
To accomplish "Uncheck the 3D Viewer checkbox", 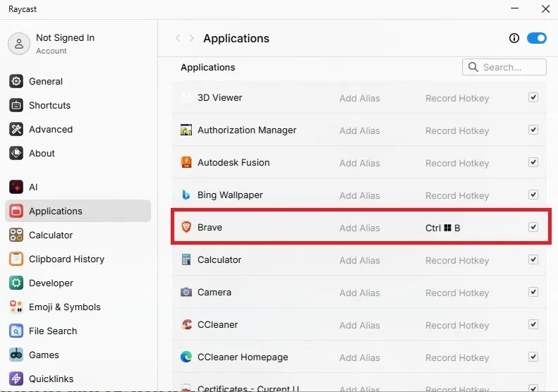I will 533,98.
